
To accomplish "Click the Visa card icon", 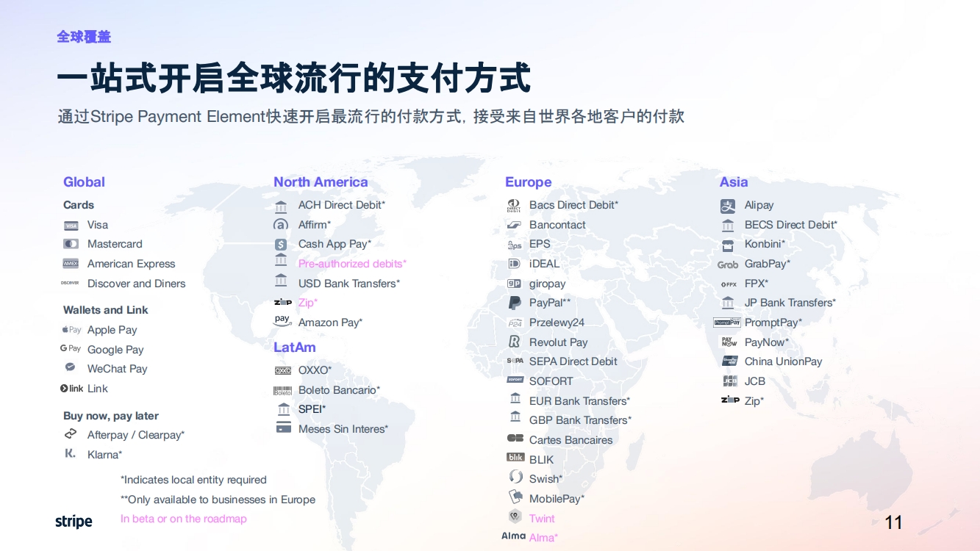I will point(71,226).
